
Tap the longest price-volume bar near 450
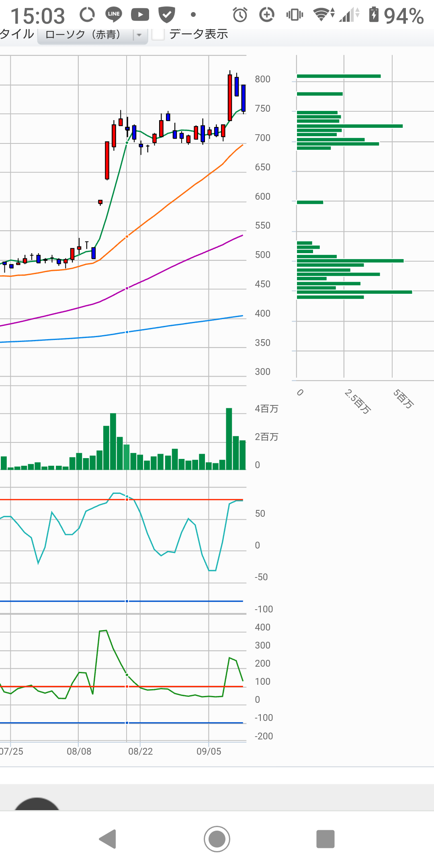(x=354, y=292)
